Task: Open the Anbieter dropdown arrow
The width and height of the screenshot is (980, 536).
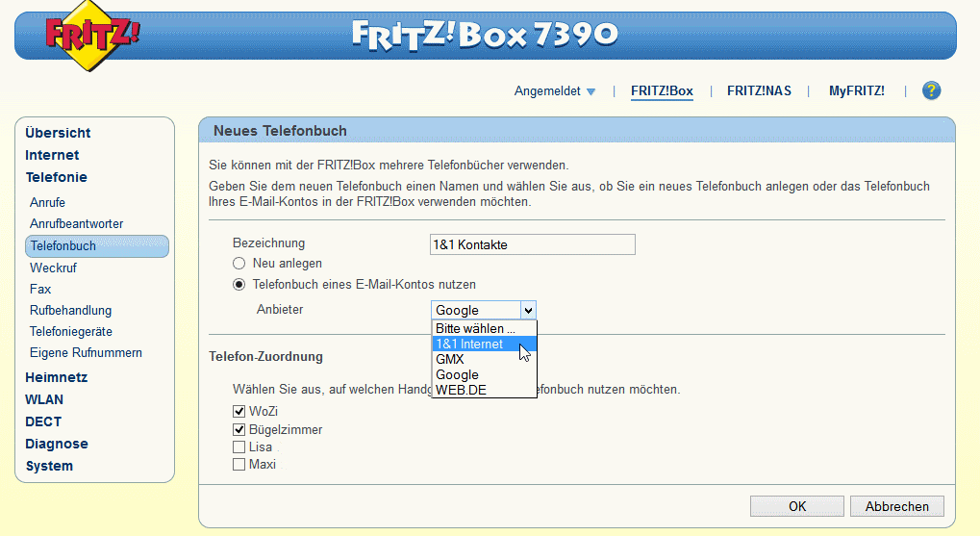Action: pos(527,310)
